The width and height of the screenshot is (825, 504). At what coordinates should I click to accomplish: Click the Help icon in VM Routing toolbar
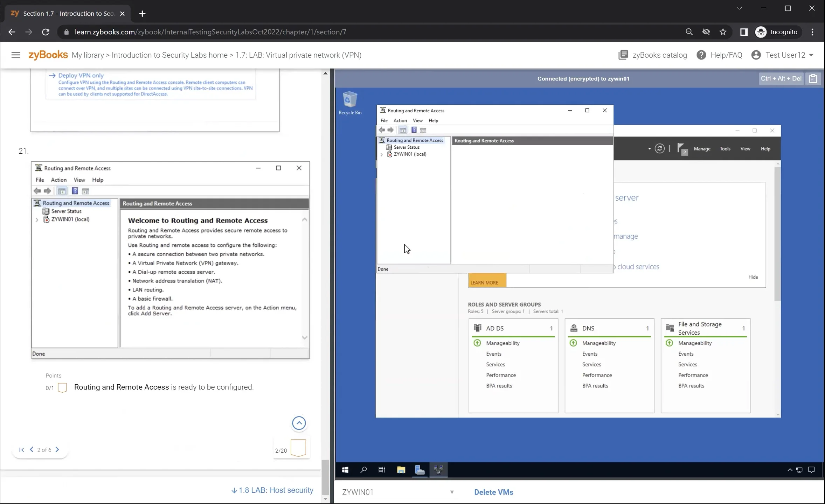tap(414, 130)
